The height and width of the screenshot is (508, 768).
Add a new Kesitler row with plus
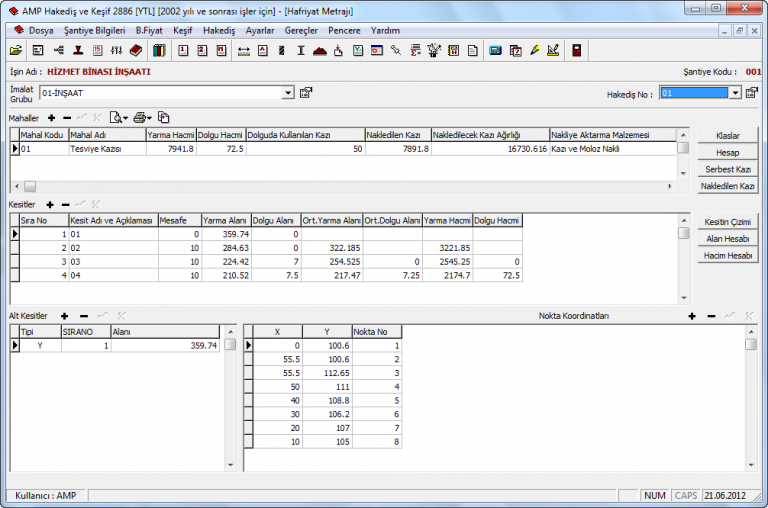pyautogui.click(x=50, y=204)
